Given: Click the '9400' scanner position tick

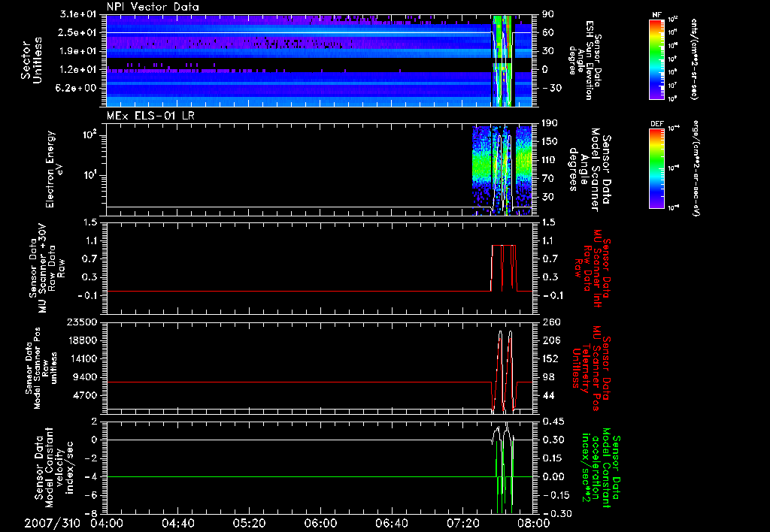Looking at the screenshot, I should [86, 377].
